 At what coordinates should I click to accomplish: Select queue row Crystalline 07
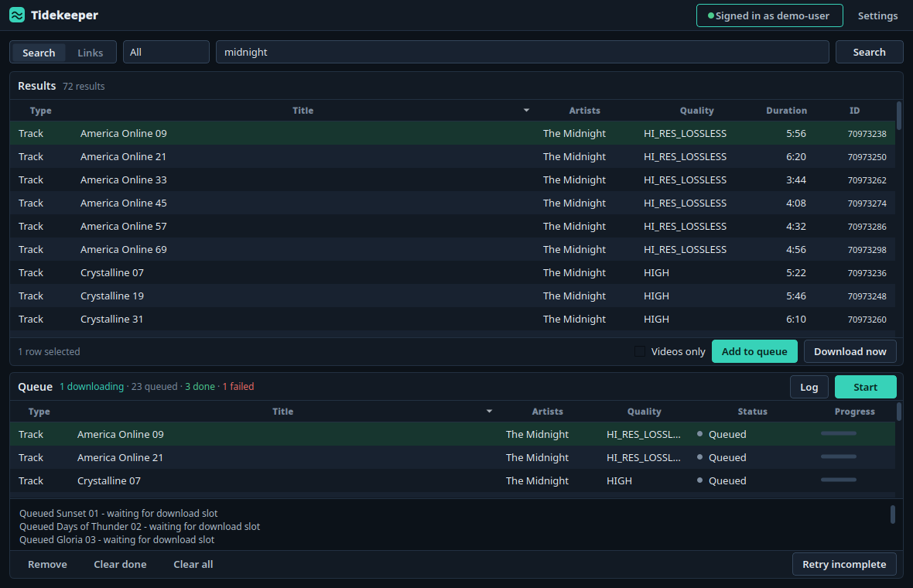453,481
